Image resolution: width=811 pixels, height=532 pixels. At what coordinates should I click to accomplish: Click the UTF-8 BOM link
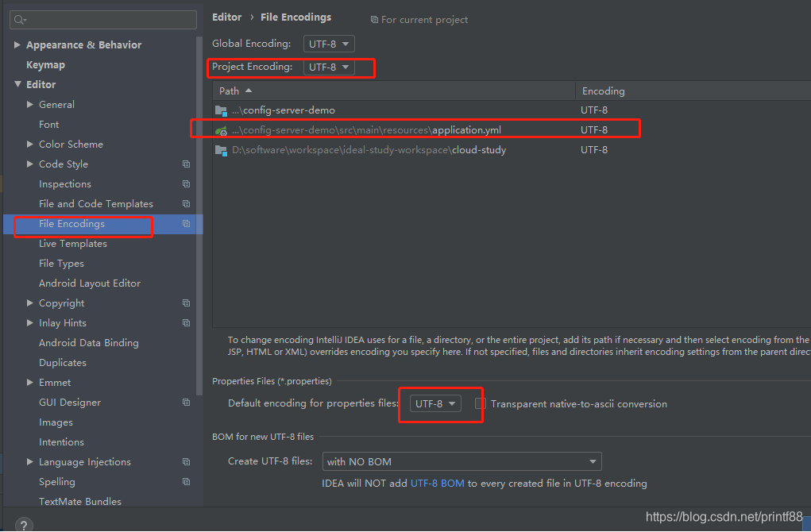pos(438,484)
